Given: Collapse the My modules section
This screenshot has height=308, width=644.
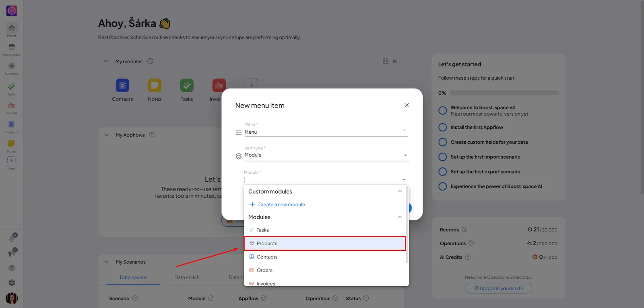Looking at the screenshot, I should coord(106,61).
